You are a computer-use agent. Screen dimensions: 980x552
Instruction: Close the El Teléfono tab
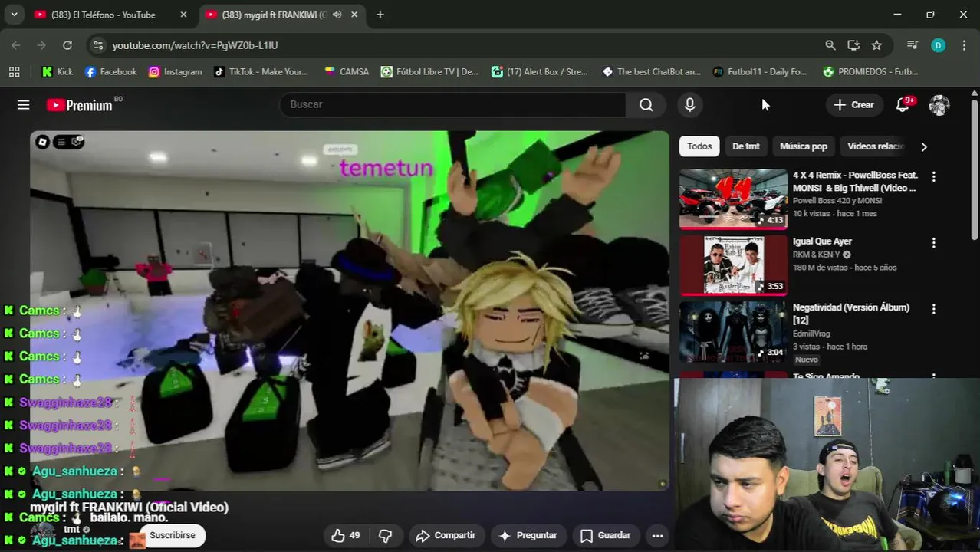coord(183,15)
